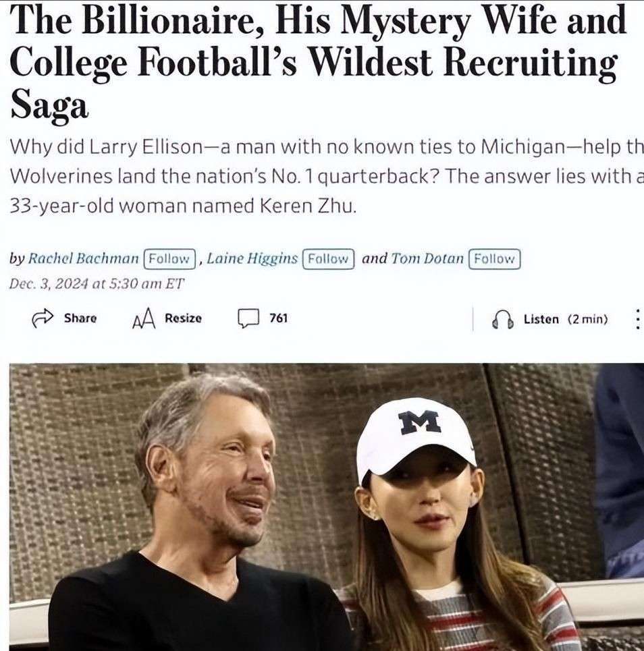Image resolution: width=644 pixels, height=651 pixels.
Task: Open the three-dot more options menu
Action: click(638, 319)
